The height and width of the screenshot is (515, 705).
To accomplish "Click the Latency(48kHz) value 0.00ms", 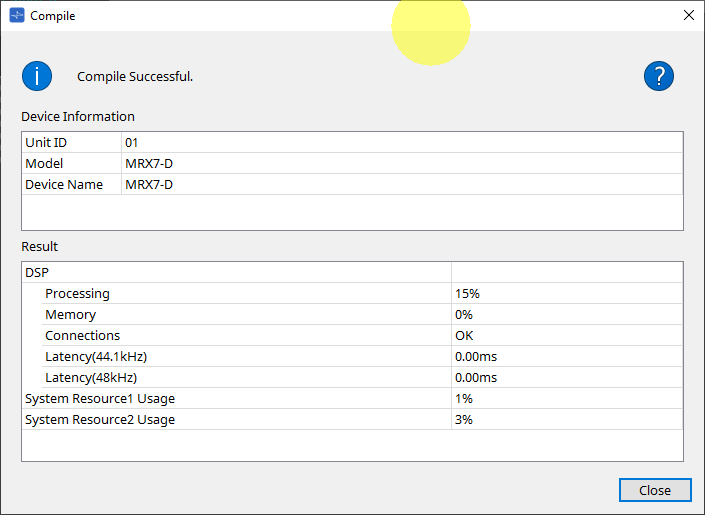I will (476, 377).
